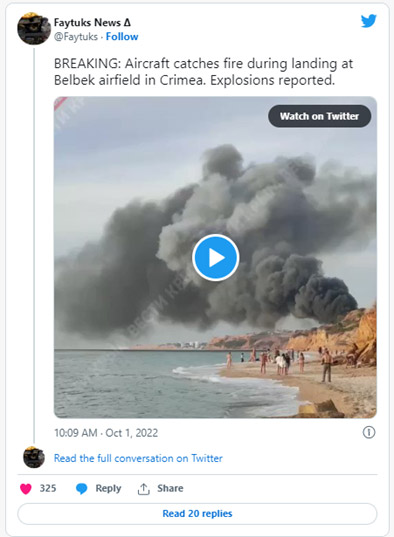Follow the @Faytuks account
This screenshot has width=394, height=537.
(122, 37)
